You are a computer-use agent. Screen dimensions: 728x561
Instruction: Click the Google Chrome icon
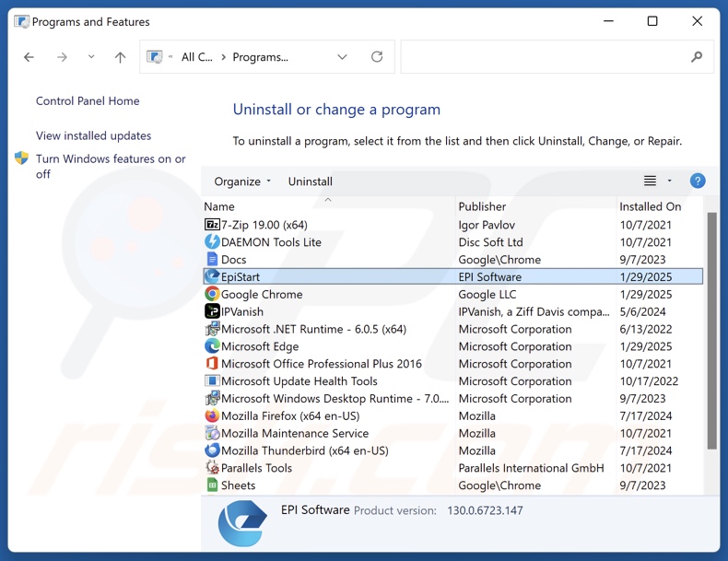click(212, 294)
